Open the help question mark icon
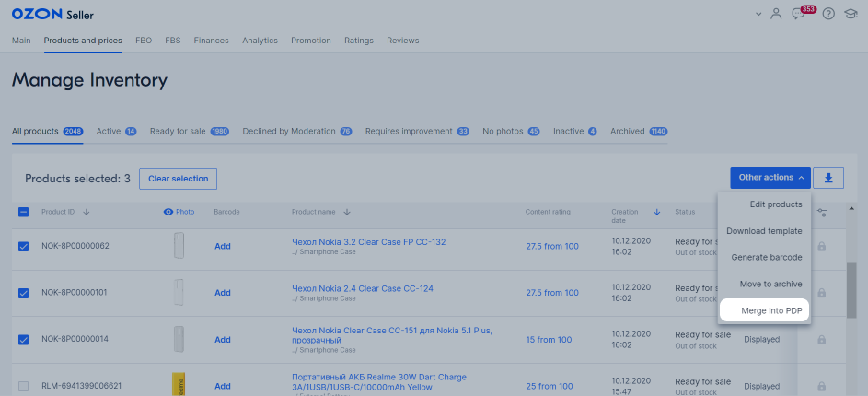 [x=828, y=14]
